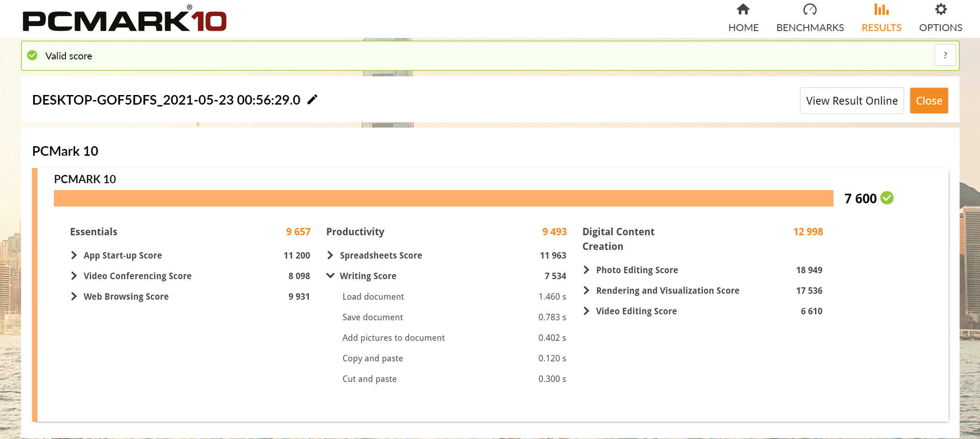Click the orange Close button

[929, 100]
